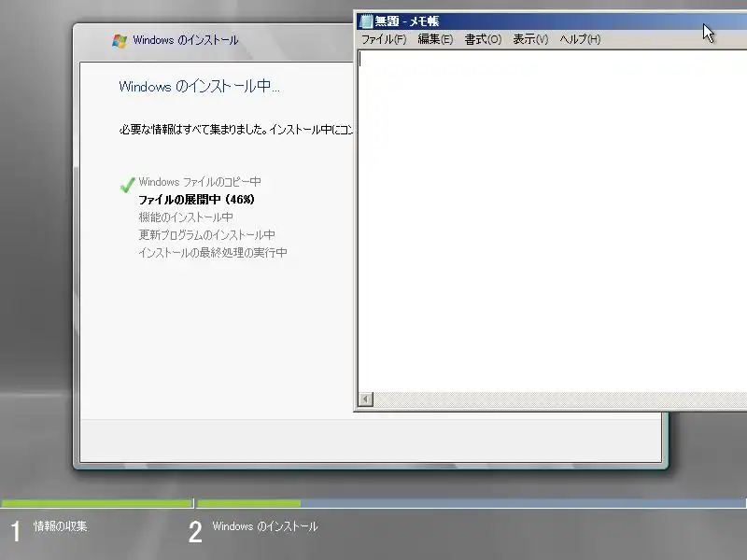This screenshot has width=747, height=560.
Task: Click the Notepad horizontal scrollbar track
Action: pos(559,399)
